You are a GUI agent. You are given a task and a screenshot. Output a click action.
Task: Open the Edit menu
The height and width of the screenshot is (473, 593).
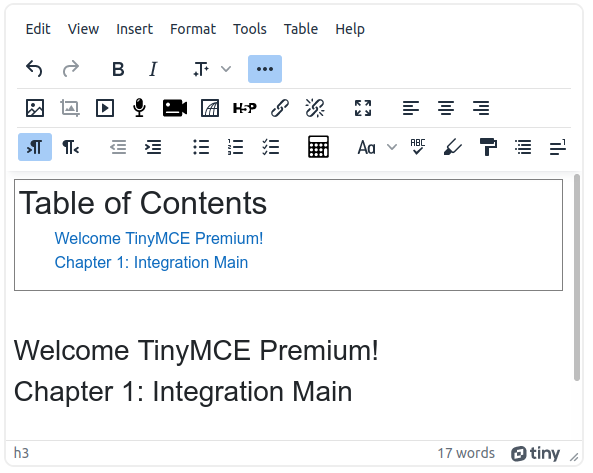click(x=38, y=29)
